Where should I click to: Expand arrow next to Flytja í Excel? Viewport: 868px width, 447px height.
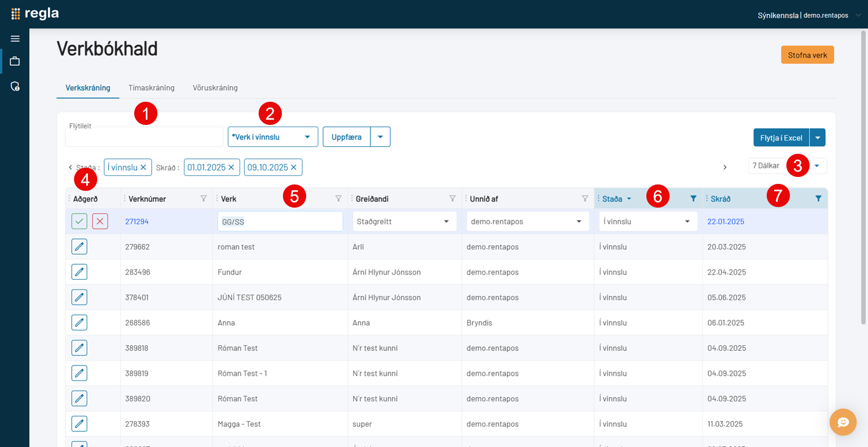coord(817,138)
